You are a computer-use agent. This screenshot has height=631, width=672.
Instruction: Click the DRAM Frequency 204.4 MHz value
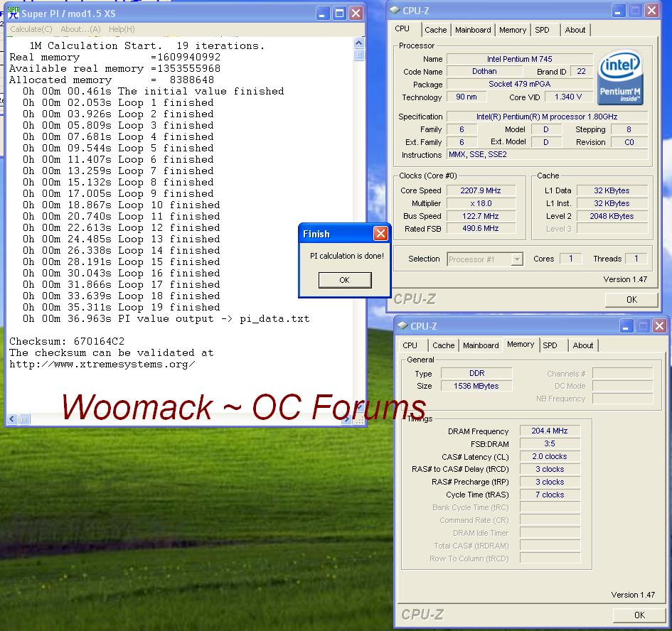tap(550, 431)
